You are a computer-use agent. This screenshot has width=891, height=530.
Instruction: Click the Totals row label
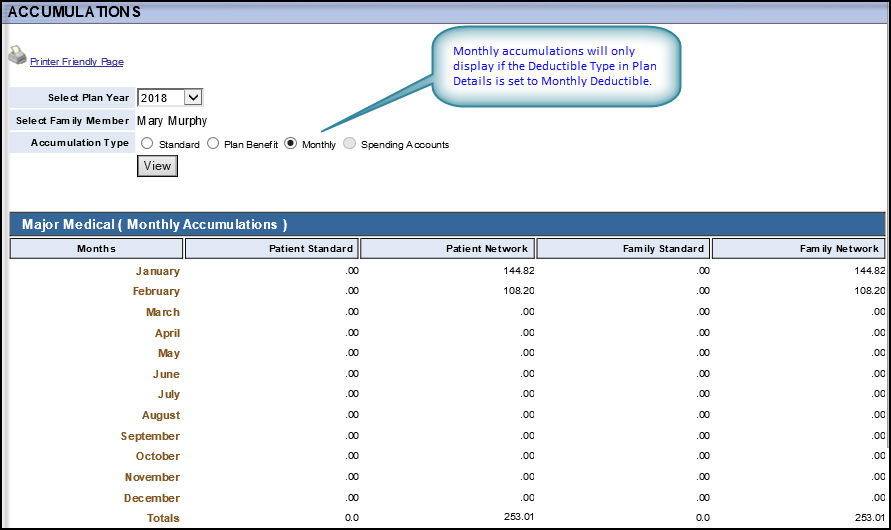coord(162,518)
